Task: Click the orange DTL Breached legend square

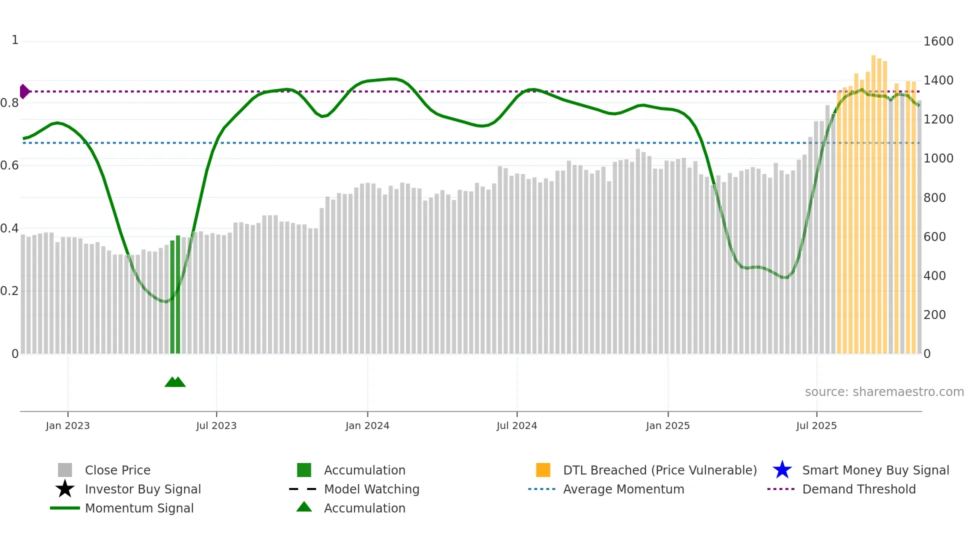Action: [543, 470]
